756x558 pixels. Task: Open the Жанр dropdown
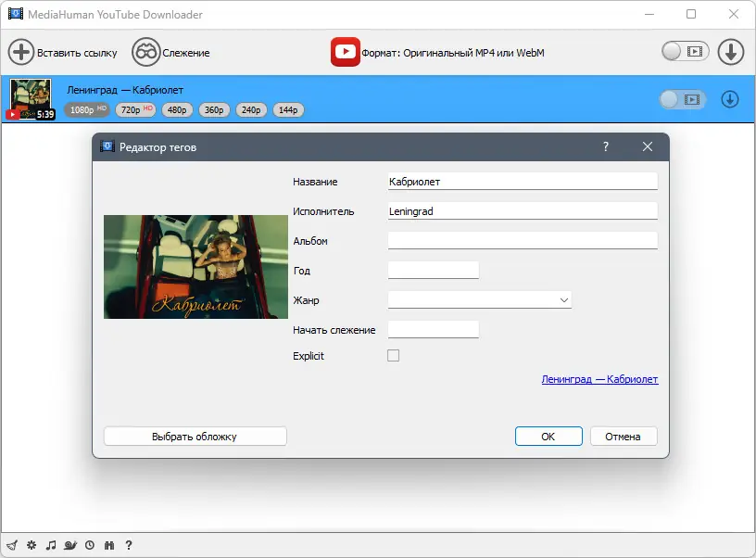pyautogui.click(x=480, y=300)
